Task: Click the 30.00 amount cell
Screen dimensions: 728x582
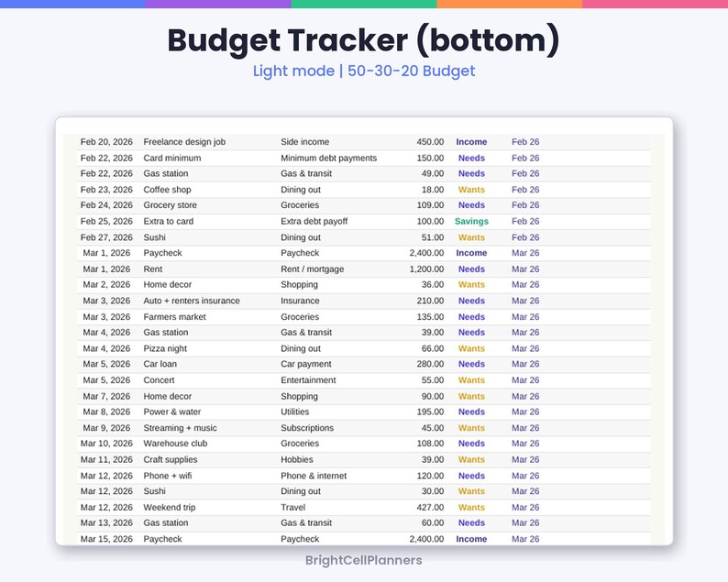Action: click(x=433, y=491)
